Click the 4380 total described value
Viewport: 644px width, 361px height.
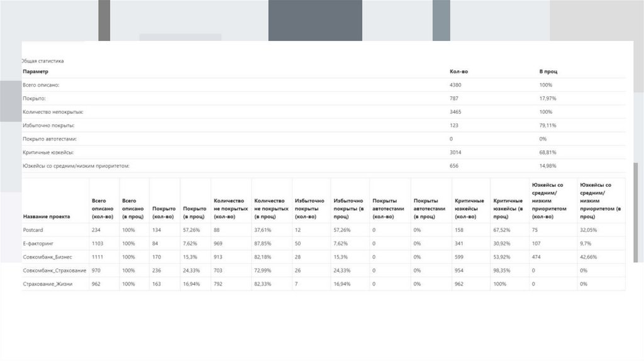pos(456,85)
